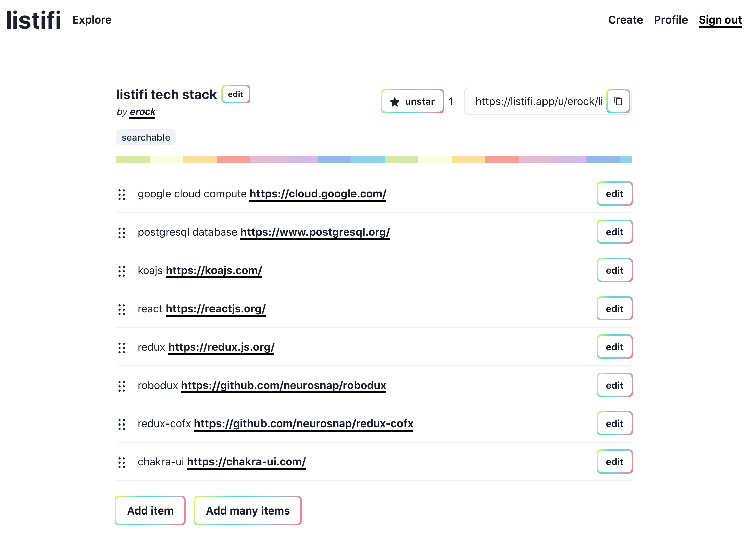Screen dimensions: 756x536
Task: Open the postgresql.org link
Action: coord(315,232)
